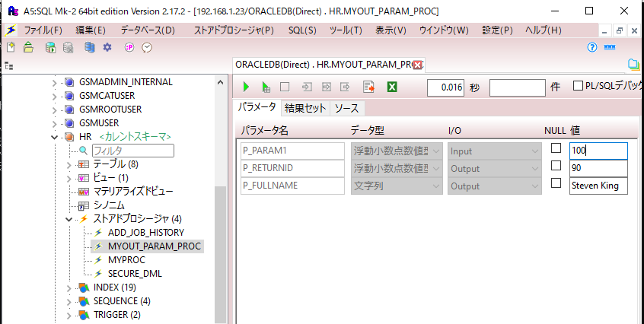Image resolution: width=644 pixels, height=324 pixels.
Task: Enable the PL/SQL debug checkbox
Action: 578,87
